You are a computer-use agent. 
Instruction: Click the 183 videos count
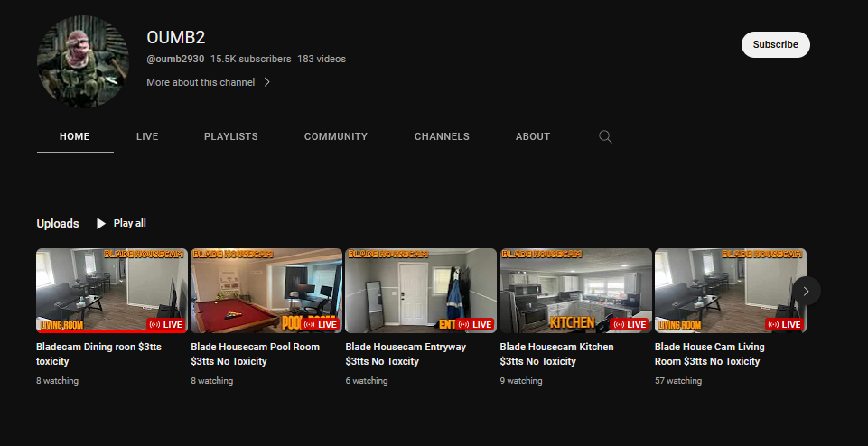pyautogui.click(x=322, y=59)
